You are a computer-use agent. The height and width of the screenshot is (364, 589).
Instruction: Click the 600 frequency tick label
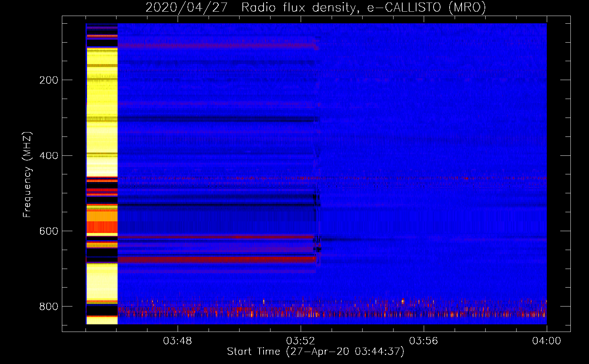(49, 232)
